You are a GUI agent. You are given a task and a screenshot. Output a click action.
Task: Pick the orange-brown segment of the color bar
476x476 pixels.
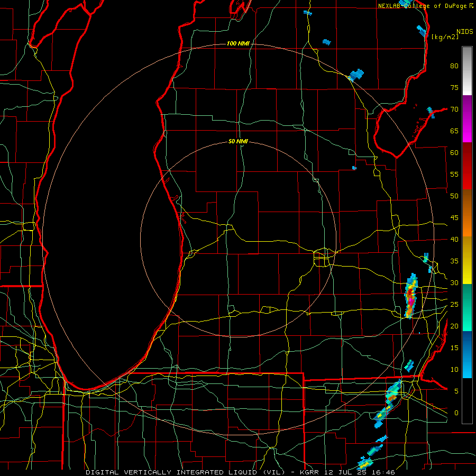point(467,213)
